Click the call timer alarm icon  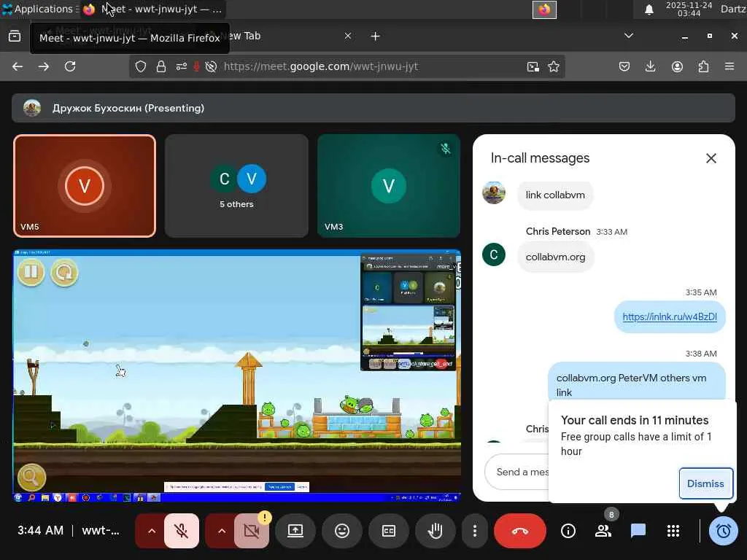point(723,531)
